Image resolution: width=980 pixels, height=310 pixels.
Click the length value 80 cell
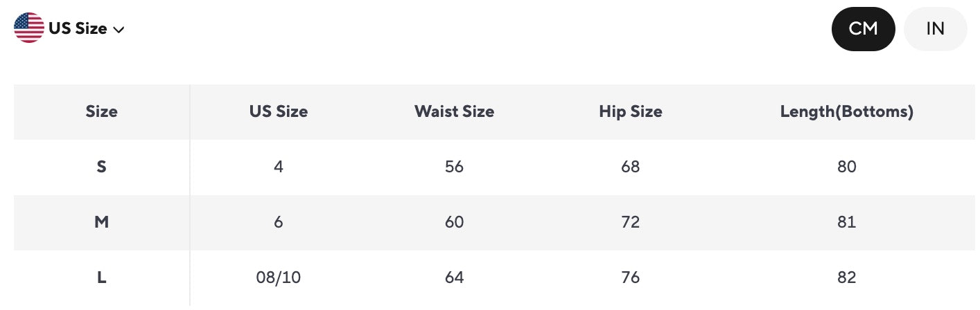coord(847,167)
